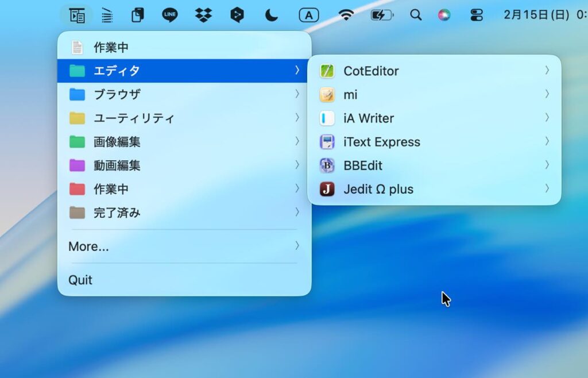Click the iA Writer app icon

pos(327,118)
